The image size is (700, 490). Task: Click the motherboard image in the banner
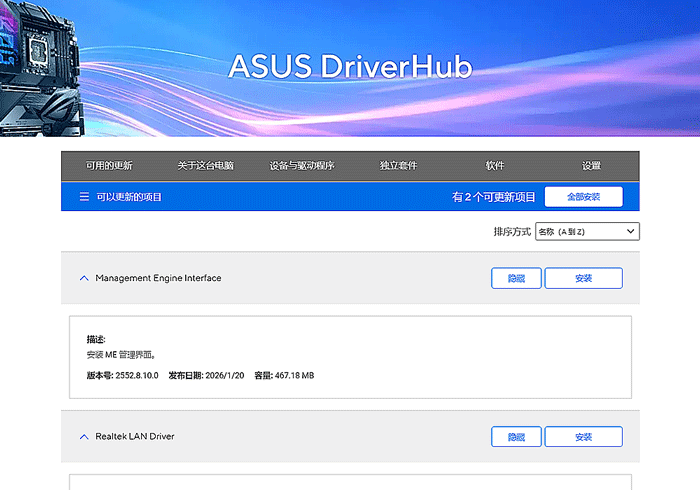pyautogui.click(x=42, y=68)
